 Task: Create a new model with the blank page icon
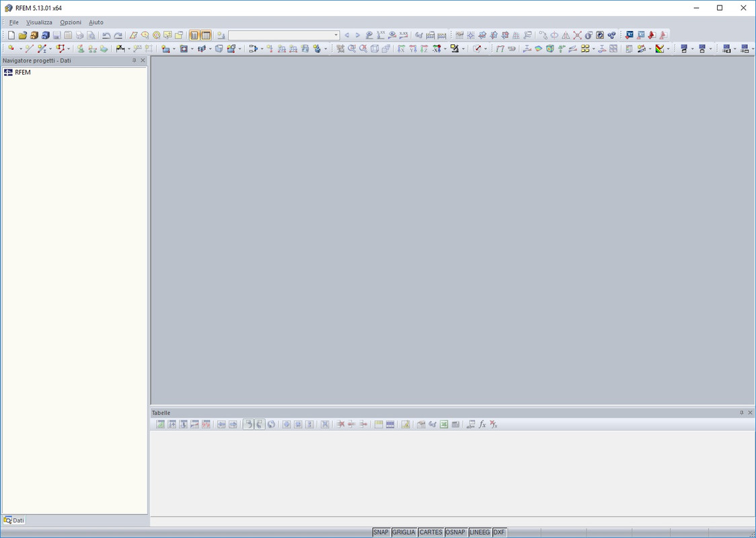pyautogui.click(x=11, y=35)
